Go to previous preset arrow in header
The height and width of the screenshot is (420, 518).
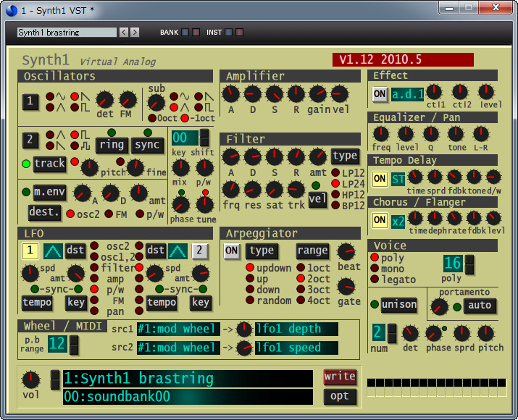tap(124, 32)
